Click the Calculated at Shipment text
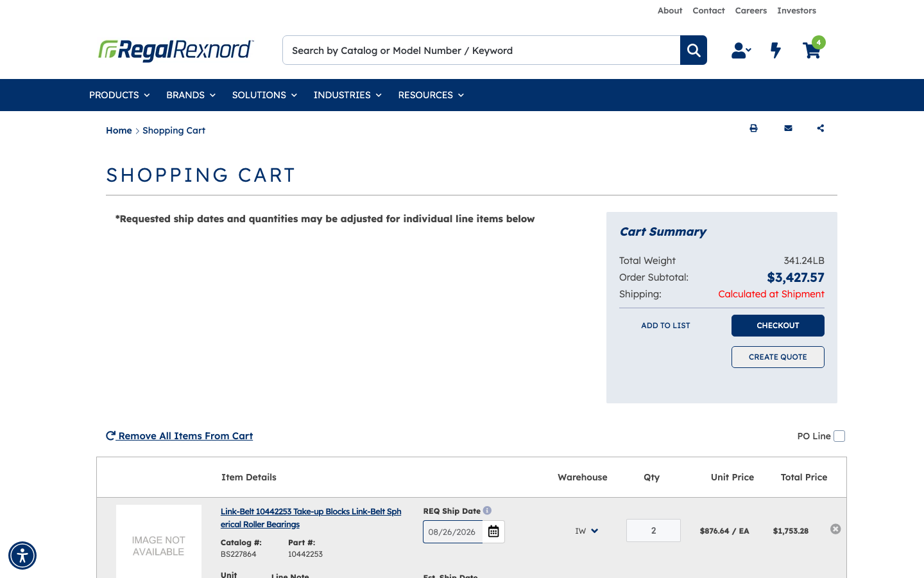 [771, 294]
